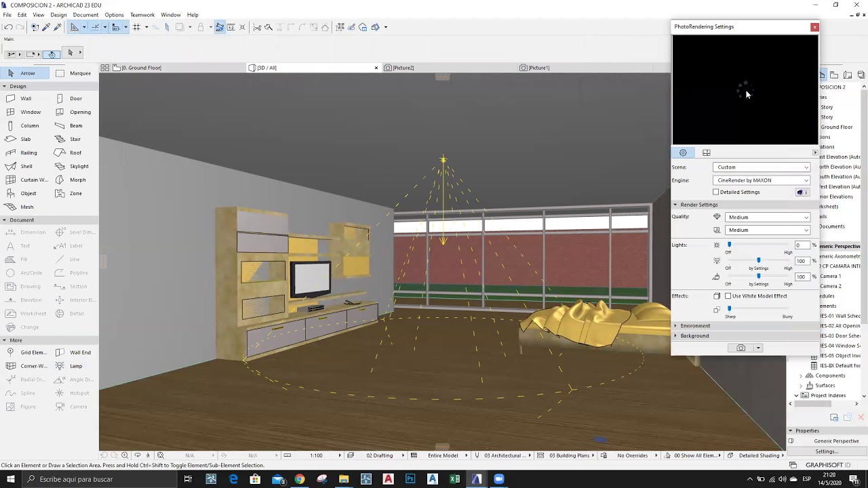The width and height of the screenshot is (868, 488).
Task: Open the Engine dropdown, CineRender by MAXON
Action: pos(762,180)
